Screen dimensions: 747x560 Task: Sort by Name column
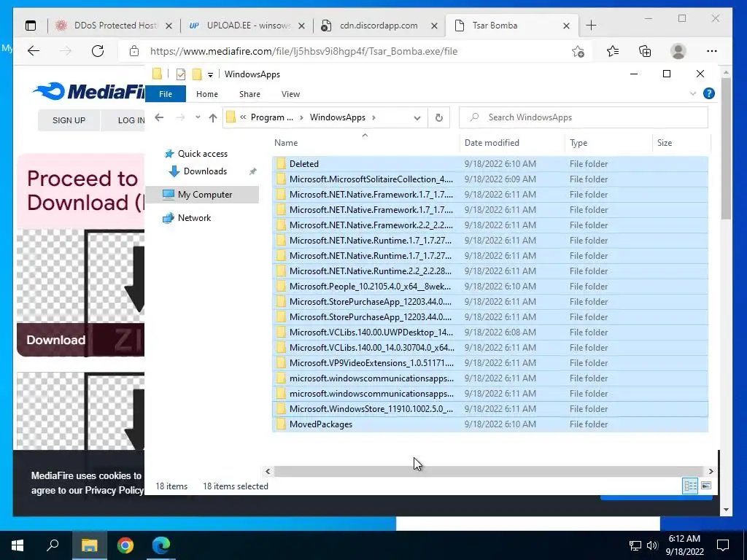366,143
